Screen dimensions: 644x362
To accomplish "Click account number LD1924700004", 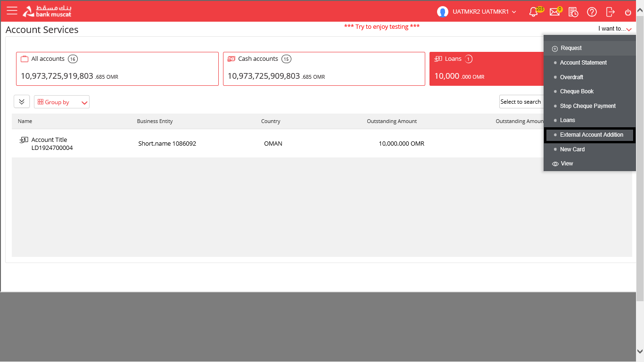I will point(52,148).
